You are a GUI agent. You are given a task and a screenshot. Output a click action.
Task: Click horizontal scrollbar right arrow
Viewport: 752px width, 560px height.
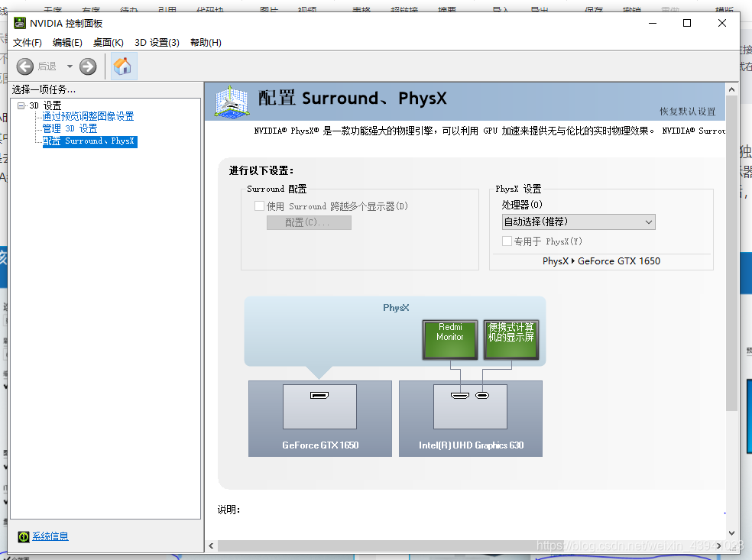click(718, 545)
